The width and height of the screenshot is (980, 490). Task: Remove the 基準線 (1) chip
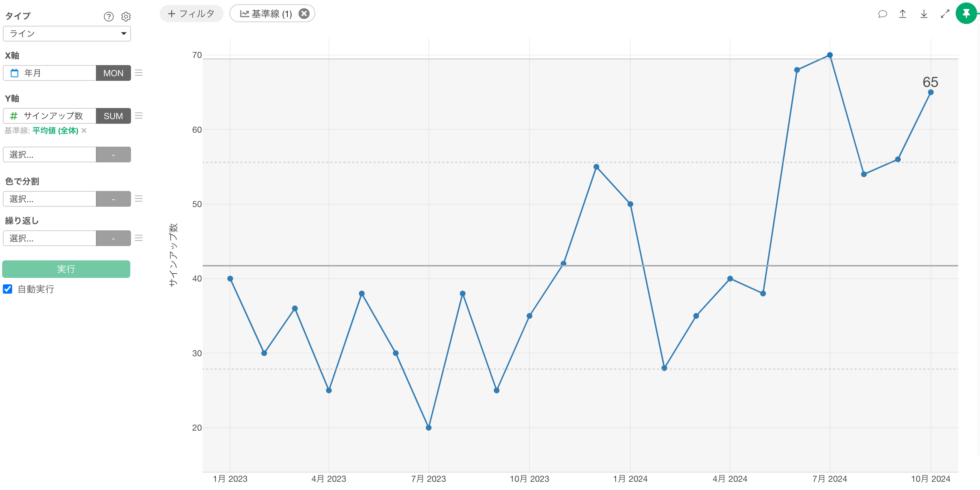[304, 14]
